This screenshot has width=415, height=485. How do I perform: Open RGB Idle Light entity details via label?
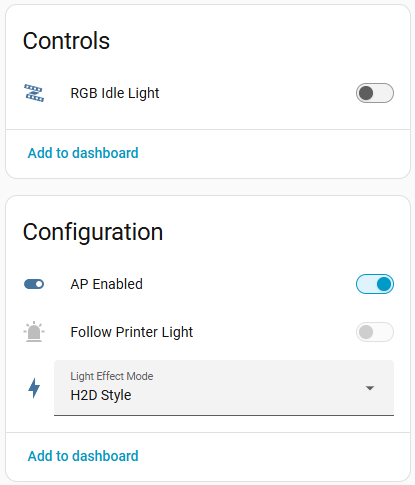click(x=115, y=93)
